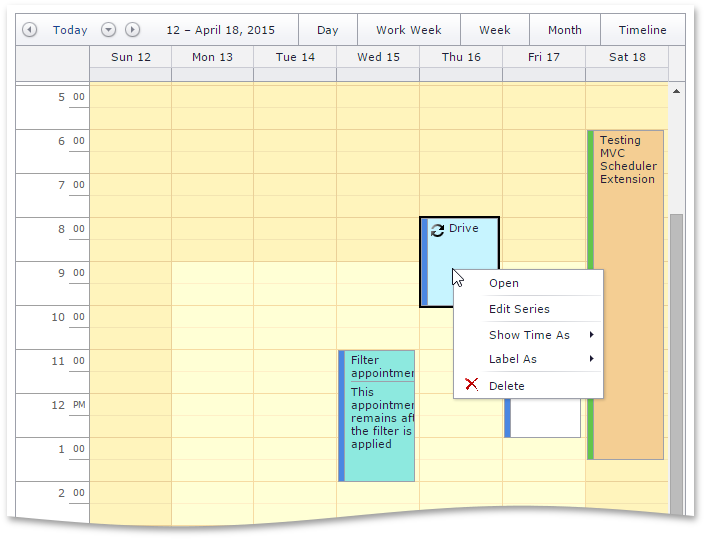Click the red X delete icon
Viewport: 707px width, 542px height.
[472, 385]
